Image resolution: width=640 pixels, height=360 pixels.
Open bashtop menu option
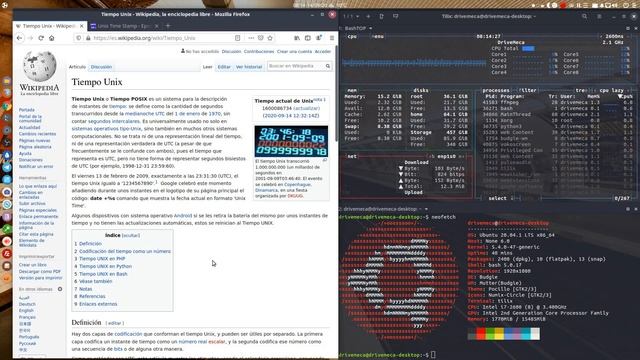tap(378, 36)
